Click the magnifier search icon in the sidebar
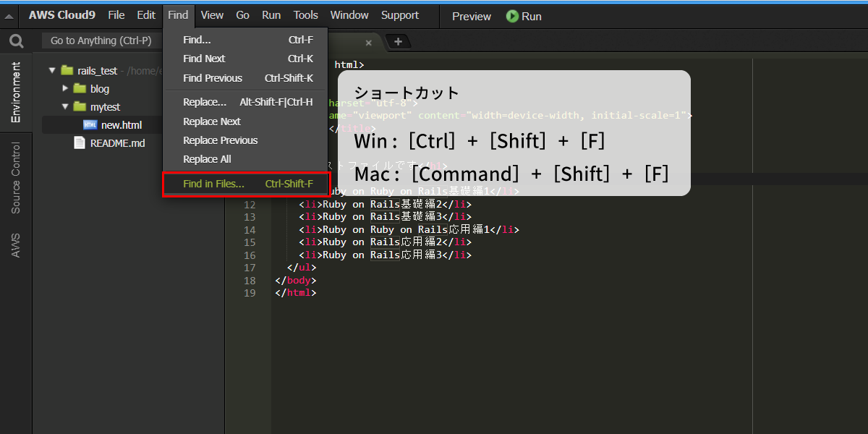This screenshot has height=434, width=868. (x=16, y=41)
